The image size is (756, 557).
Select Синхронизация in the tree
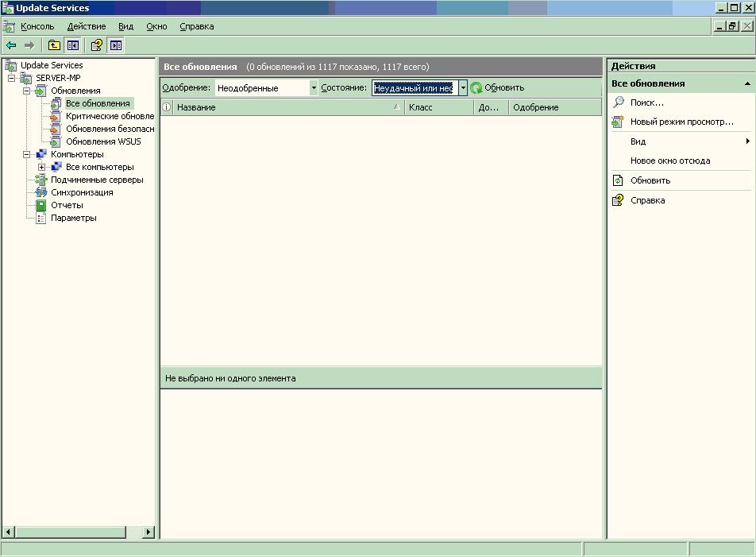82,192
